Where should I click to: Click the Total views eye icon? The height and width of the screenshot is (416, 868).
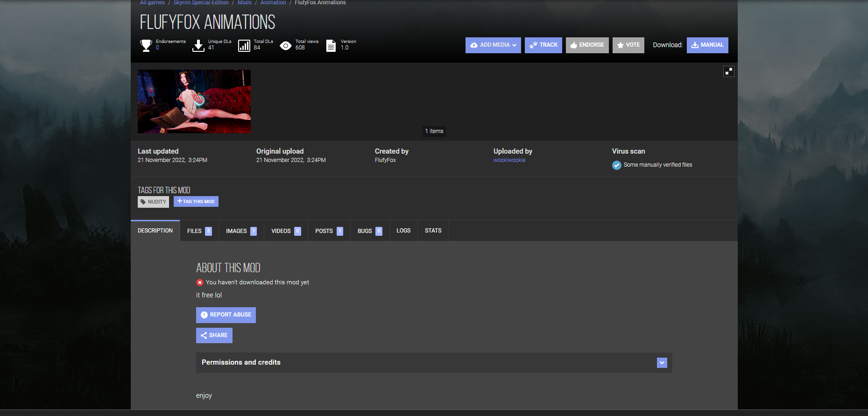[286, 45]
